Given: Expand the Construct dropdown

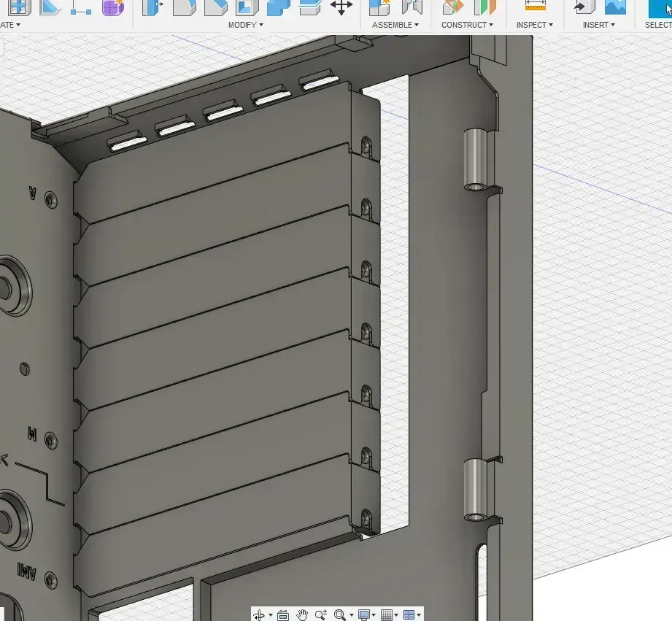Looking at the screenshot, I should [x=468, y=24].
